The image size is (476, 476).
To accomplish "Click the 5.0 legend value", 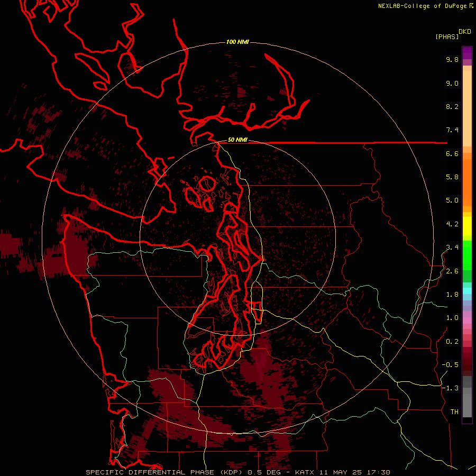I will (452, 200).
